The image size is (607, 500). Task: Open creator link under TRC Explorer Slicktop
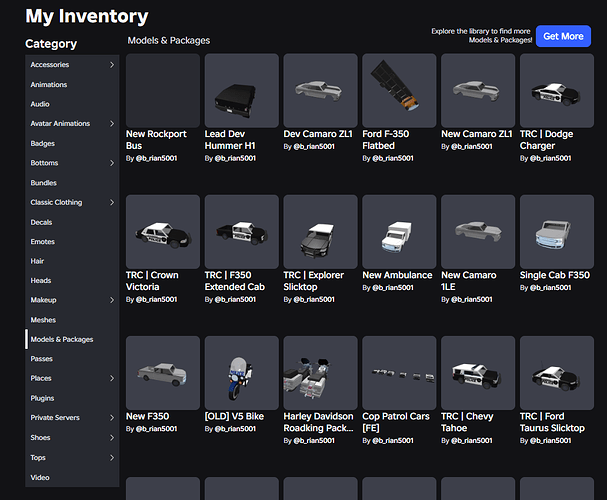(x=314, y=300)
